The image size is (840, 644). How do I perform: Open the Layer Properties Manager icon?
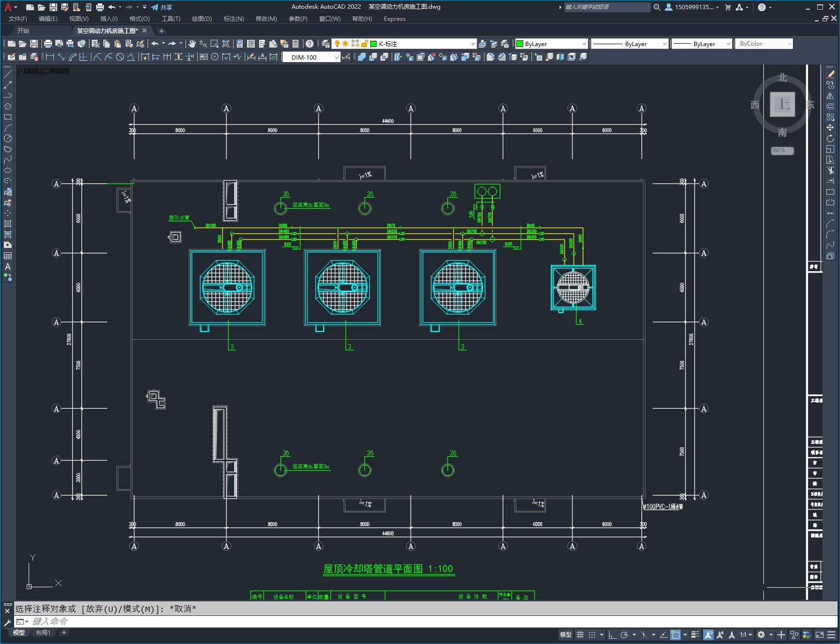pos(325,44)
